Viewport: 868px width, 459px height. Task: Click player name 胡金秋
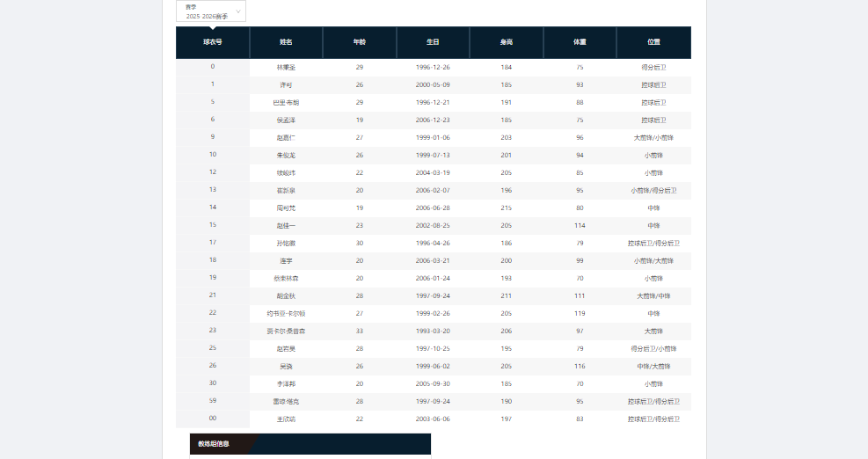(x=286, y=296)
